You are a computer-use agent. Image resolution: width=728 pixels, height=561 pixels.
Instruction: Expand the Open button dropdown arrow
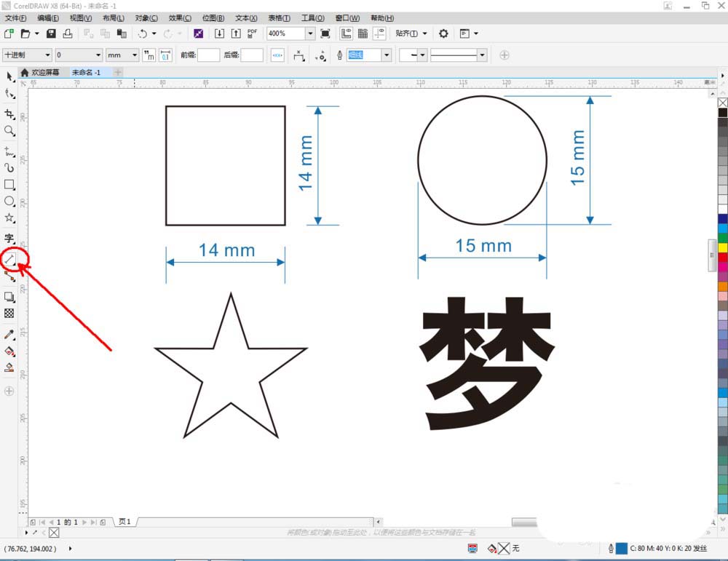(x=36, y=33)
